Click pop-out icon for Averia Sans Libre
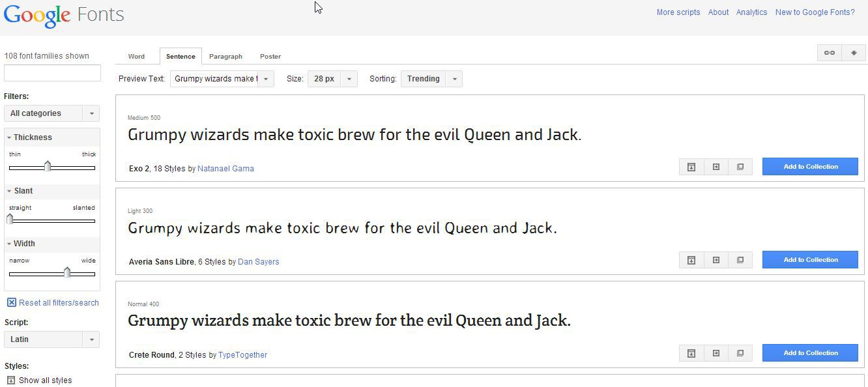Screen dimensions: 868x387 coord(740,260)
